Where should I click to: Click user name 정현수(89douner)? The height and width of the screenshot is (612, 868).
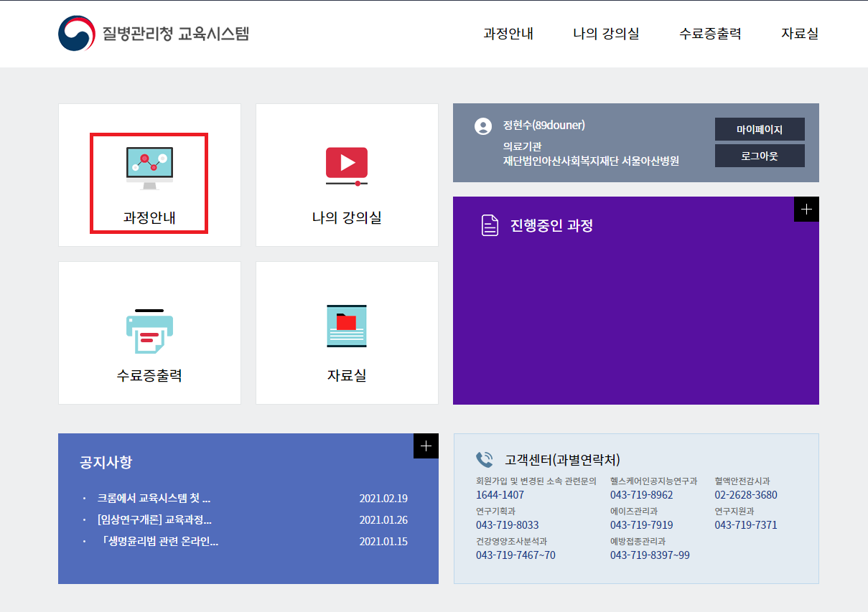pyautogui.click(x=544, y=126)
